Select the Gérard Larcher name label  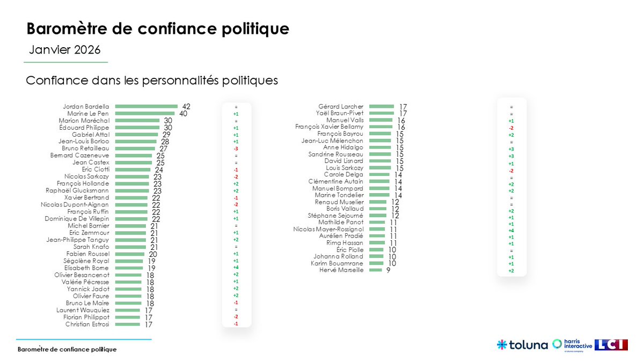(x=341, y=106)
